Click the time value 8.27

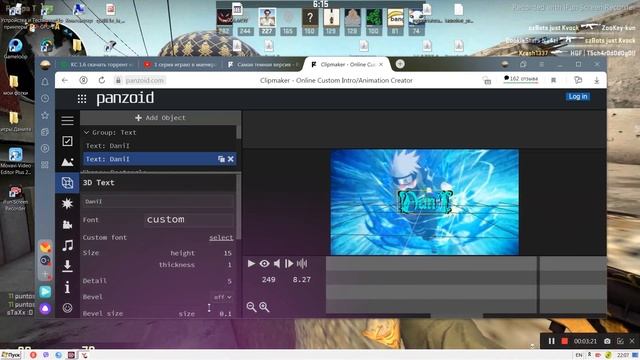click(302, 280)
